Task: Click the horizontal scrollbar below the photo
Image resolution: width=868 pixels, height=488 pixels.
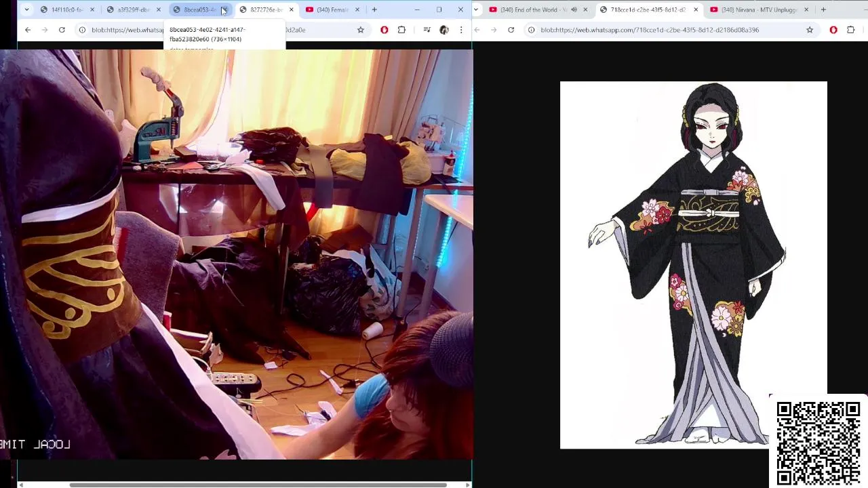Action: click(258, 485)
